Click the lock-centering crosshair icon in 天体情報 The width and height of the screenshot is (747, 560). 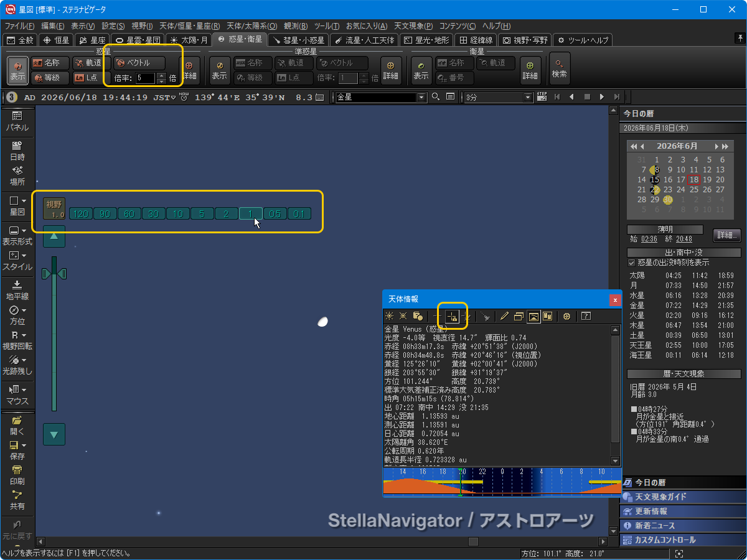pyautogui.click(x=453, y=317)
